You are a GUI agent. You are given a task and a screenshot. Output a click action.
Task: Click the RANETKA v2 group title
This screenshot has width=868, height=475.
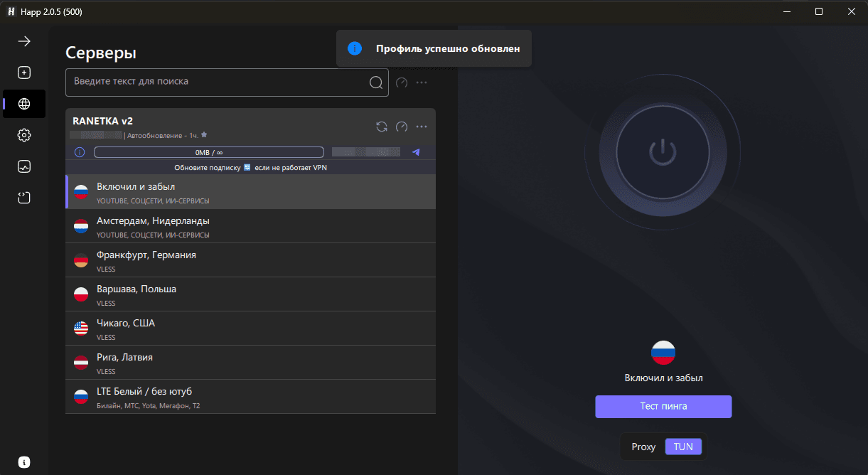click(103, 121)
